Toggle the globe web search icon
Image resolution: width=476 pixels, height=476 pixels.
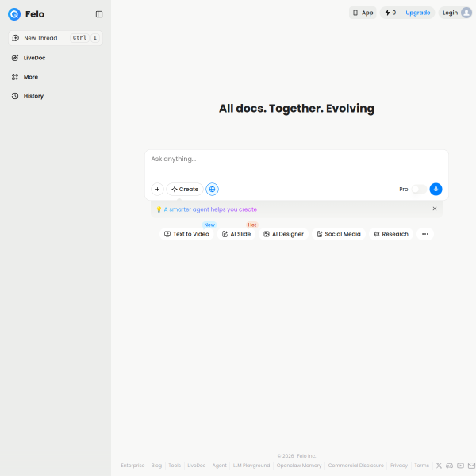click(x=212, y=189)
